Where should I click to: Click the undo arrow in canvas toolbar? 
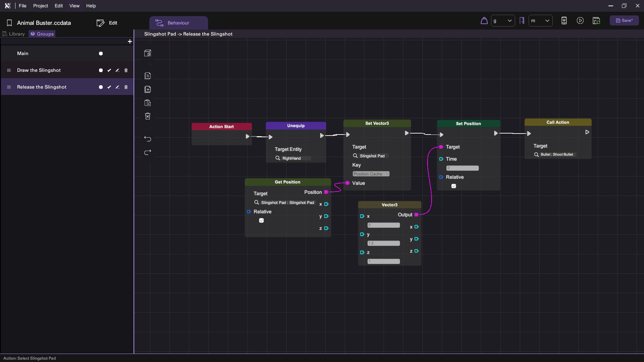pos(148,139)
